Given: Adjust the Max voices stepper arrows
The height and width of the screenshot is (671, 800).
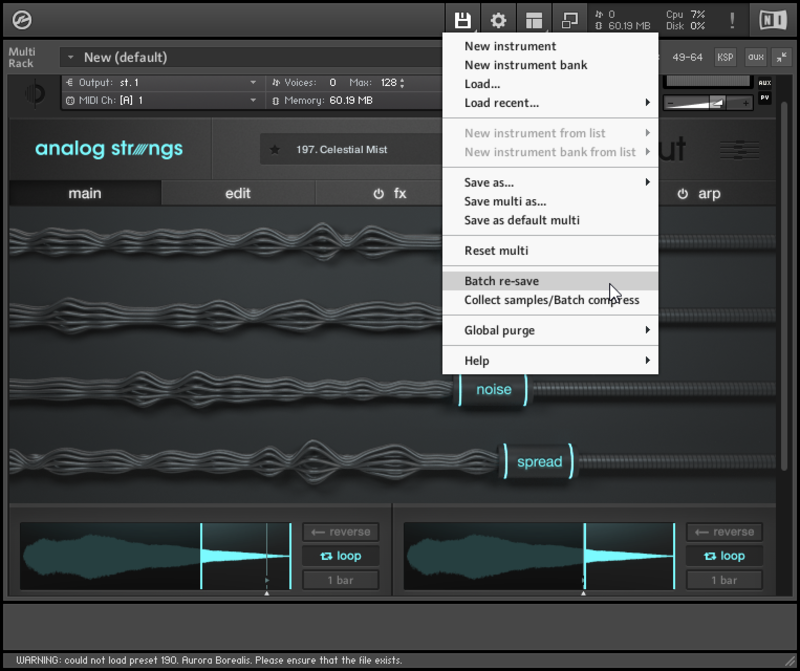Looking at the screenshot, I should click(x=402, y=83).
